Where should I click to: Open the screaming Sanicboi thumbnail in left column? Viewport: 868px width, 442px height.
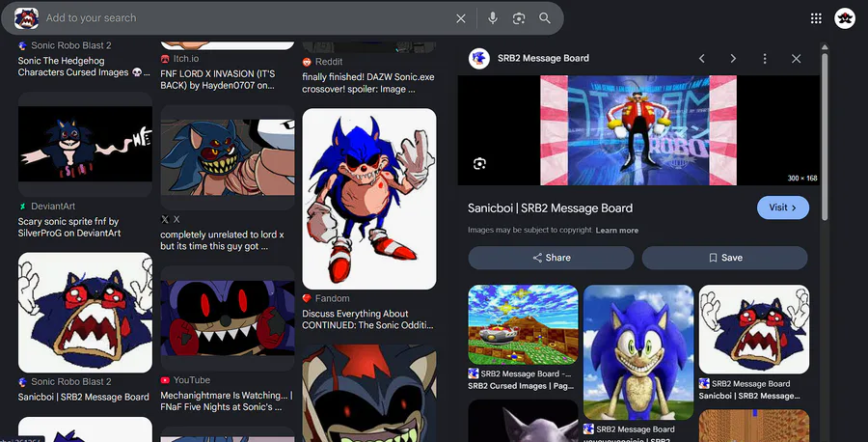(85, 313)
